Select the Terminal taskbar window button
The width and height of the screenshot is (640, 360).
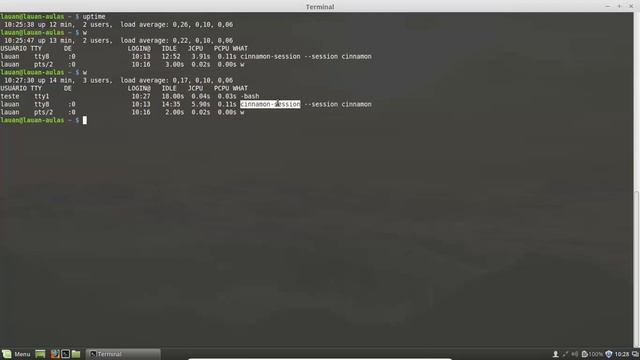(x=123, y=354)
